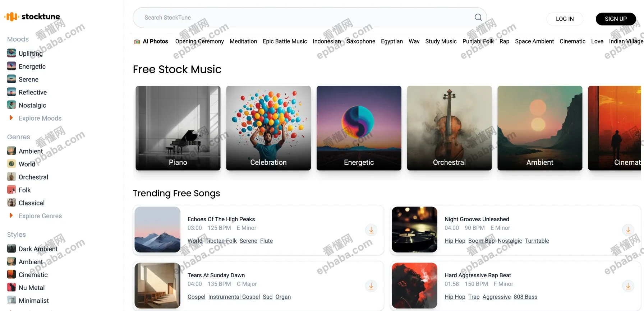Image resolution: width=644 pixels, height=311 pixels.
Task: Download Tears At Sunday Dawn track
Action: (371, 286)
